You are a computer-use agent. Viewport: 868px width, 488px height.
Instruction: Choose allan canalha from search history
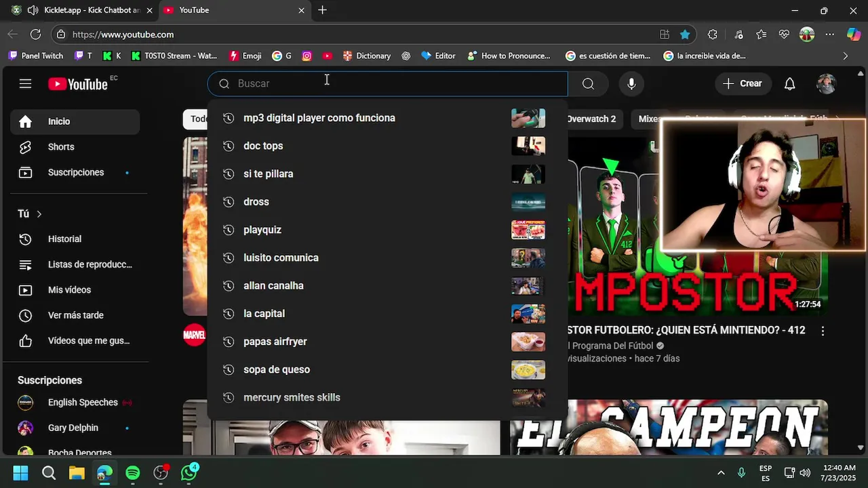tap(387, 285)
